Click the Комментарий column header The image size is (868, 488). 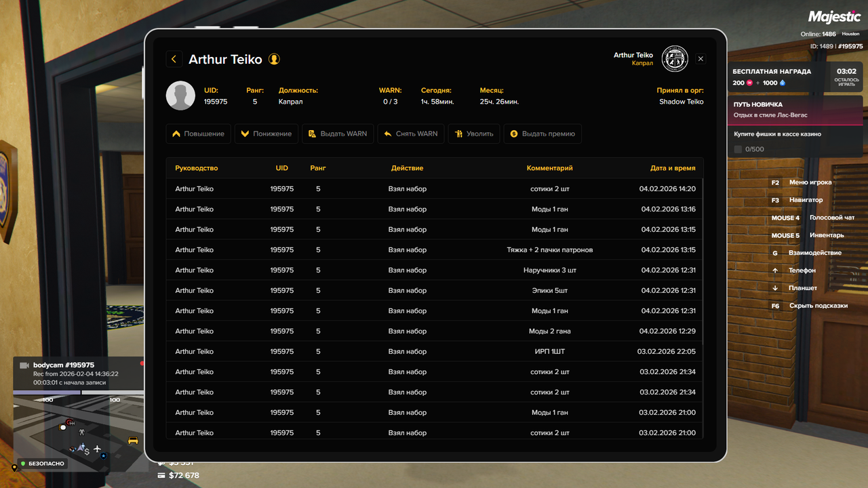[550, 168]
